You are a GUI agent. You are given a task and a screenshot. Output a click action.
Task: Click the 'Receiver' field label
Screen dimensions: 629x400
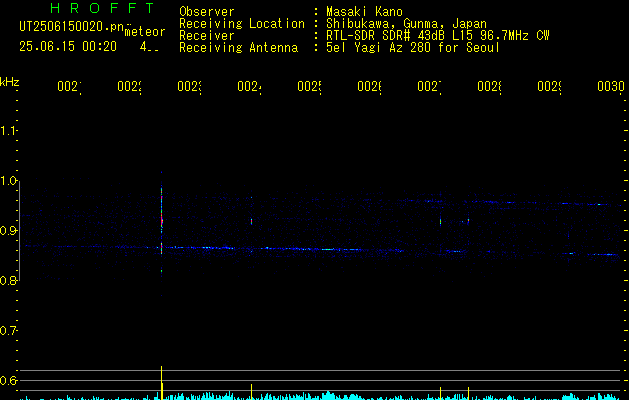click(207, 36)
